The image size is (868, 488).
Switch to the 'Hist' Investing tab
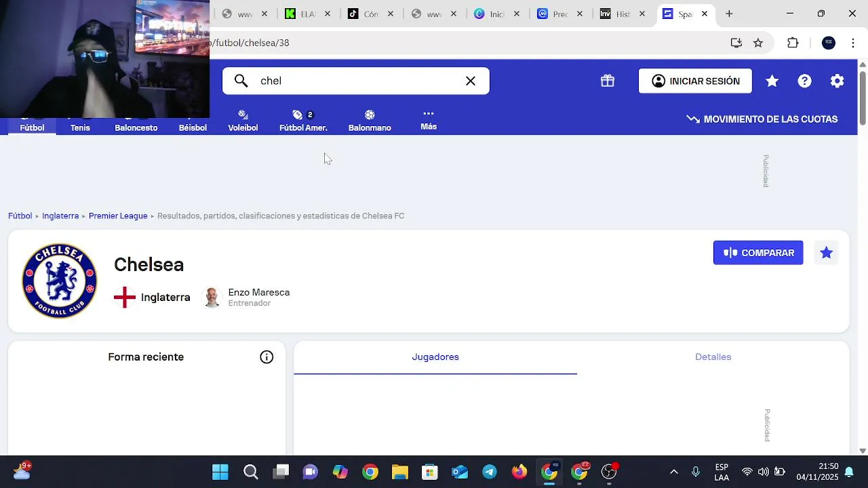coord(623,14)
